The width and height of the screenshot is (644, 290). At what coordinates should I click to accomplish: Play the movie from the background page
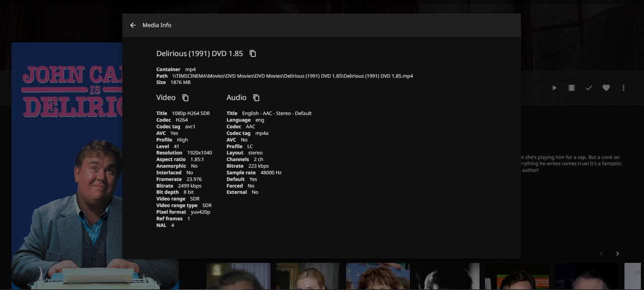coord(554,88)
